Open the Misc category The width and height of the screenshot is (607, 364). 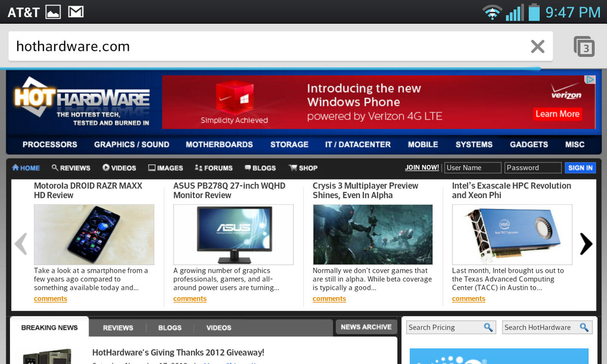click(x=574, y=144)
